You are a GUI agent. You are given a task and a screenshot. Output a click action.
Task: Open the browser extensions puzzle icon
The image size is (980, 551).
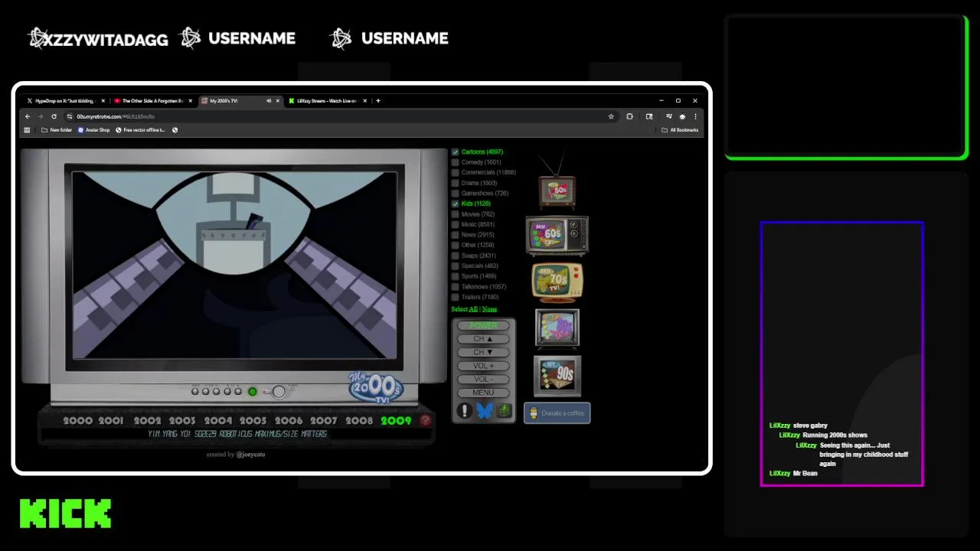click(629, 116)
